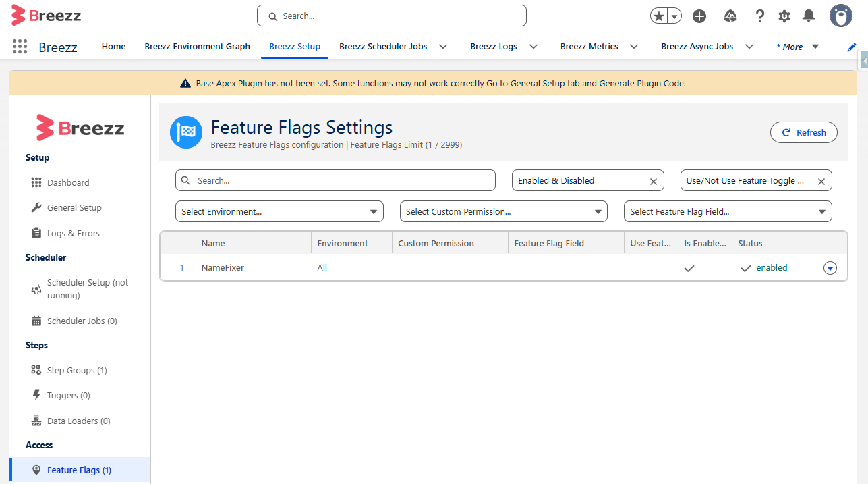The image size is (868, 484).
Task: Click the Scheduler Jobs calendar icon
Action: [x=36, y=321]
